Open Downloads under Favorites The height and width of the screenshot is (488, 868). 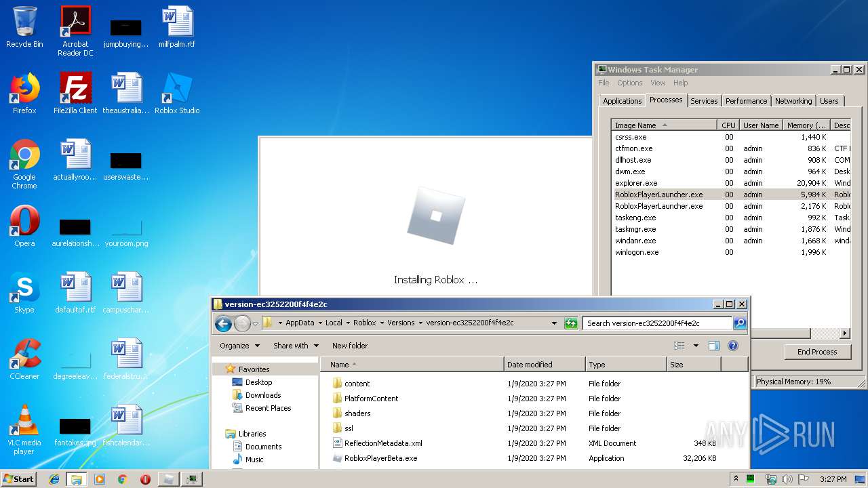[x=263, y=395]
